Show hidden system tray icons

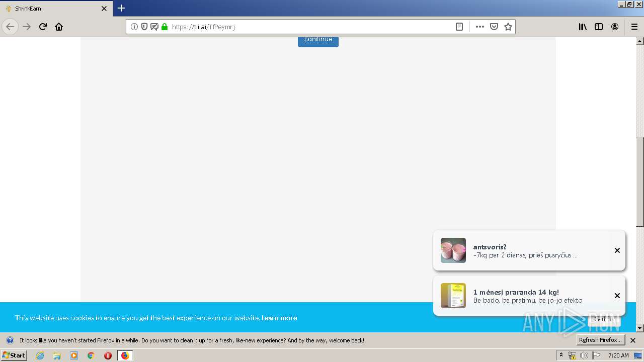pyautogui.click(x=561, y=355)
